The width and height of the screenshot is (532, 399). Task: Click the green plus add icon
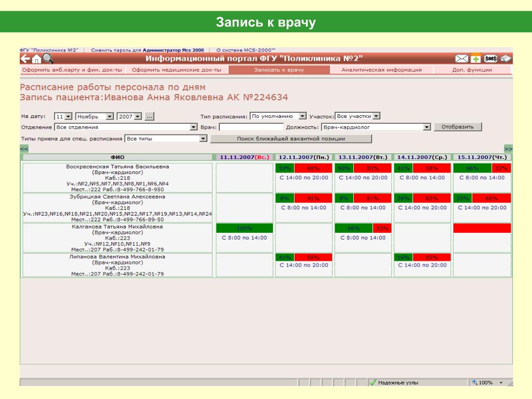click(x=476, y=59)
